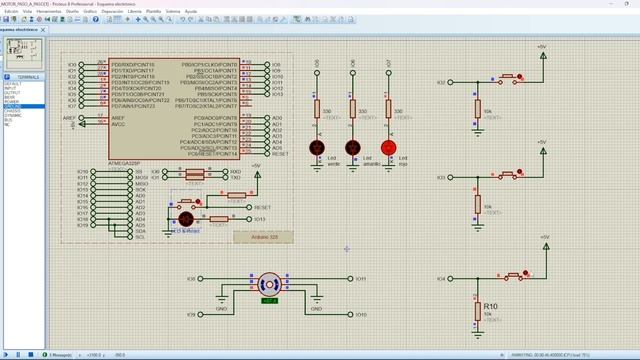Toggle the latch dot on IO2 push button

tap(519, 76)
